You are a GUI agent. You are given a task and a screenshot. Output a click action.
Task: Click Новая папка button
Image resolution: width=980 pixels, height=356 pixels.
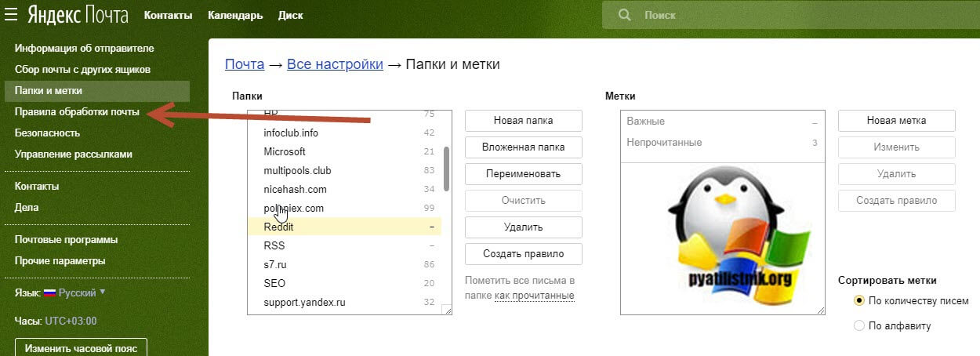point(524,121)
